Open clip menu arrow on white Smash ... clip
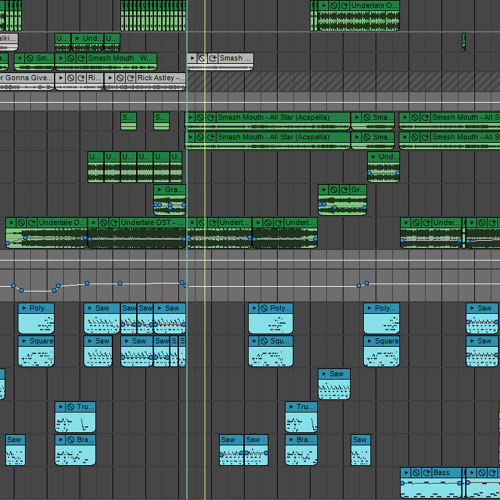 point(192,58)
